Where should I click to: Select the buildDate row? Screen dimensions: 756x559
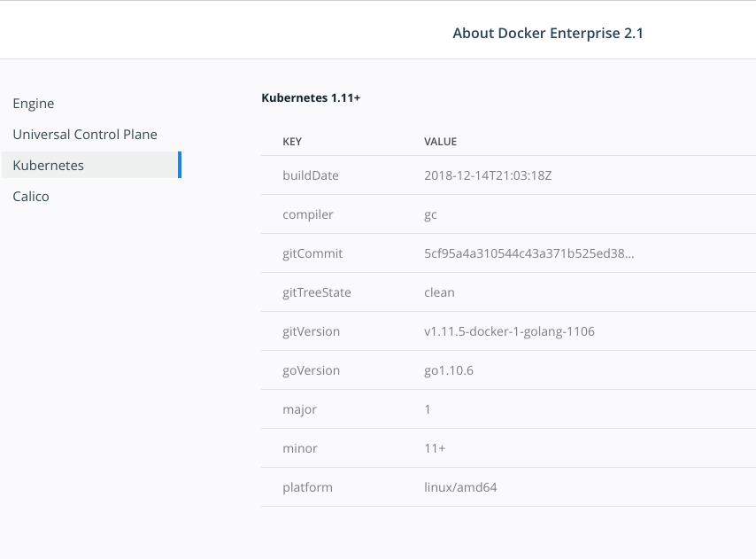pos(311,175)
